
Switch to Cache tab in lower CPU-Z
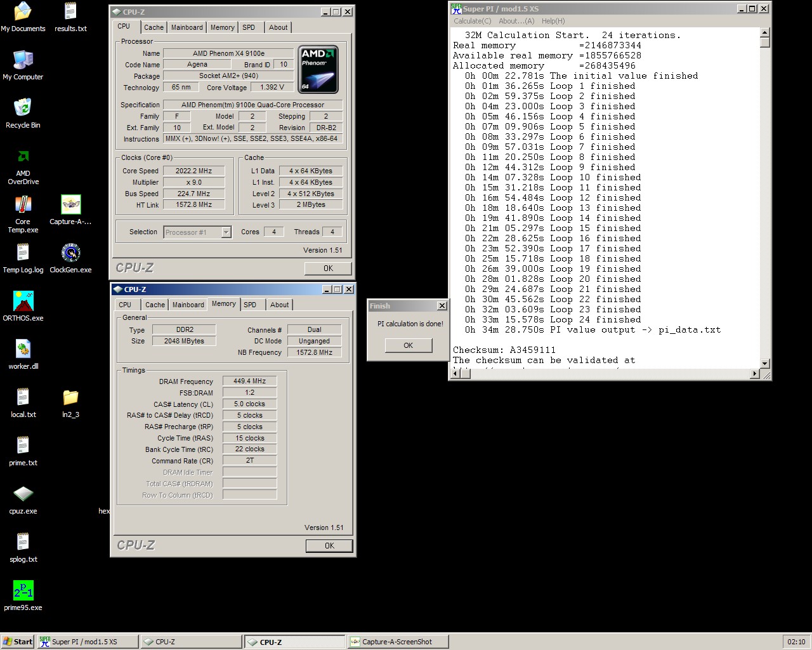(x=155, y=305)
